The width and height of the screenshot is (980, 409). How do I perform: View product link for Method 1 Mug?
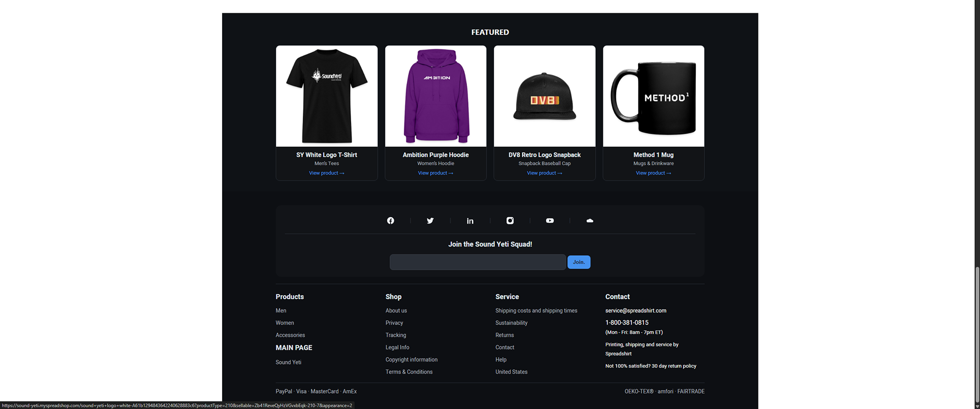tap(653, 173)
